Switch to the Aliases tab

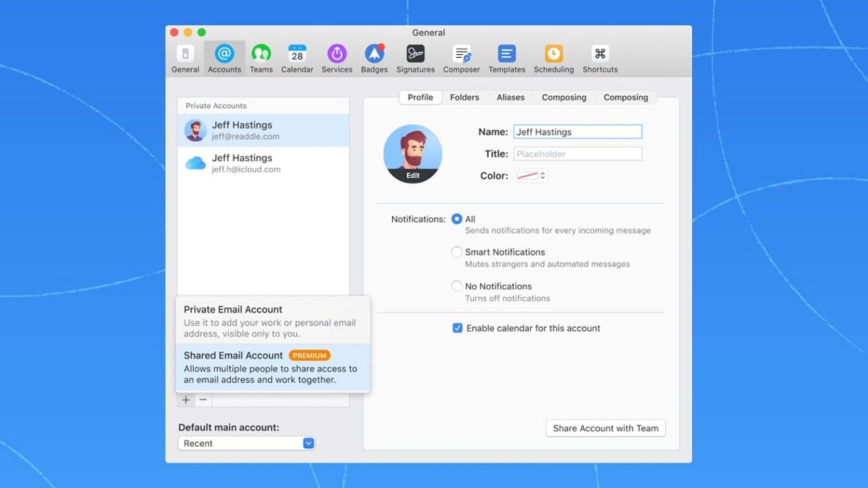pyautogui.click(x=511, y=98)
